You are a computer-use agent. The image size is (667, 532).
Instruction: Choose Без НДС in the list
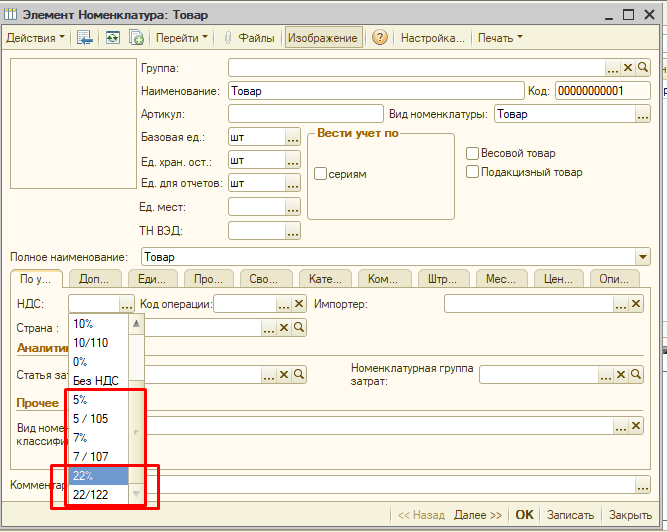96,380
